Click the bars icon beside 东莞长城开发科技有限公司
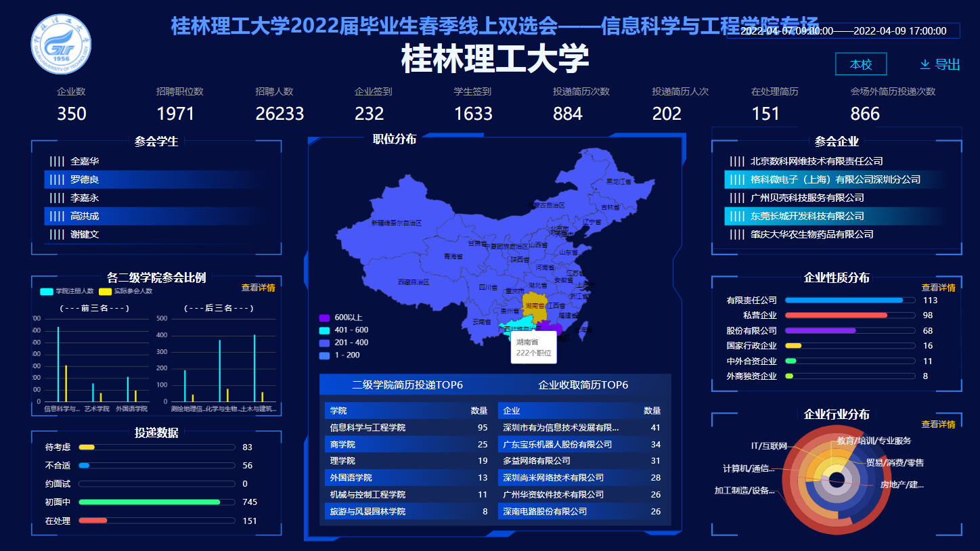The height and width of the screenshot is (551, 980). point(737,216)
